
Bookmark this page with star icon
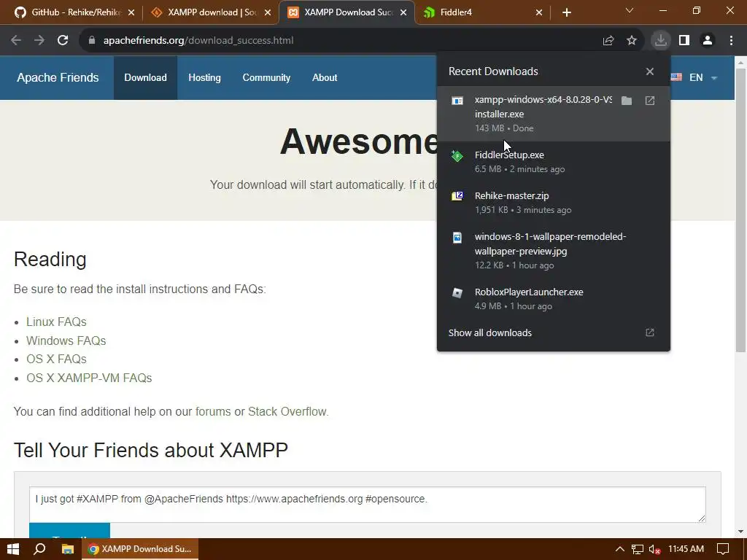point(632,41)
